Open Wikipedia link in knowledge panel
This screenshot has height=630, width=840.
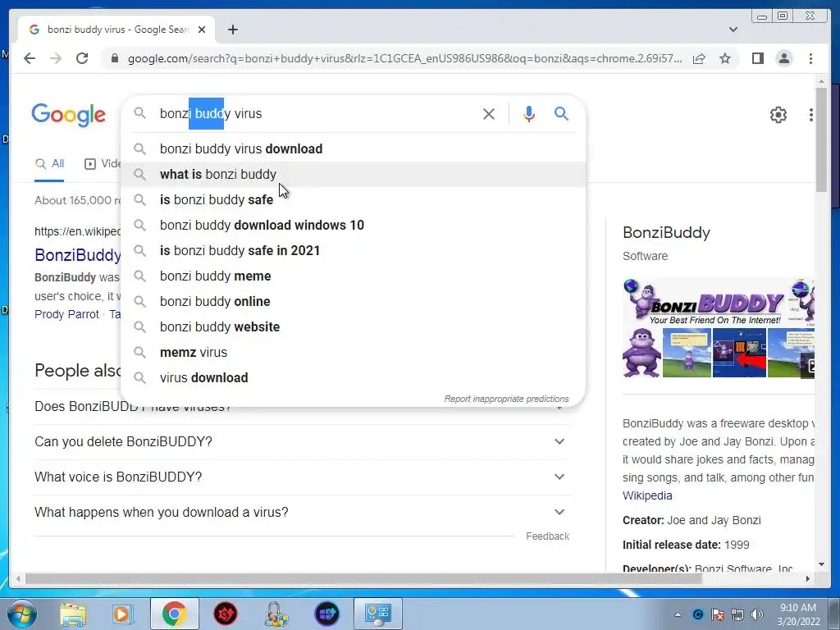tap(647, 495)
